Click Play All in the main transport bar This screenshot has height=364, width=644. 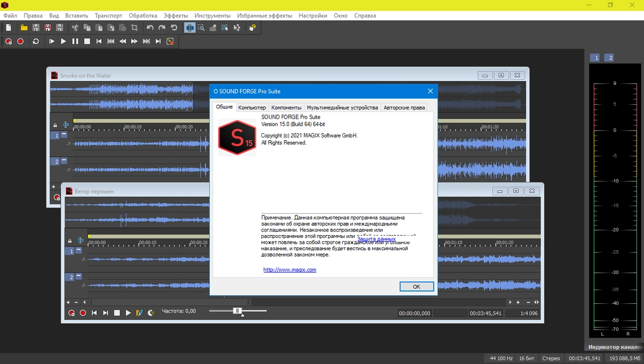pos(52,41)
